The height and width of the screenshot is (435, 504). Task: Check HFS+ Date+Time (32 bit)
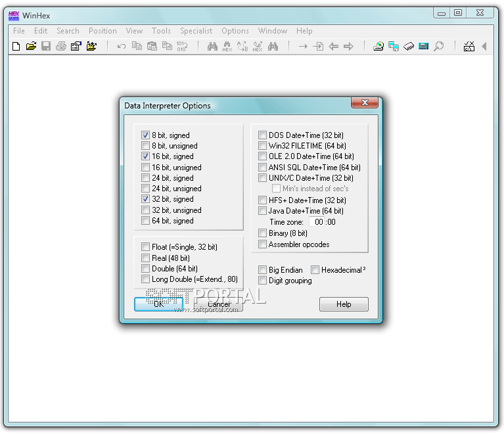262,200
